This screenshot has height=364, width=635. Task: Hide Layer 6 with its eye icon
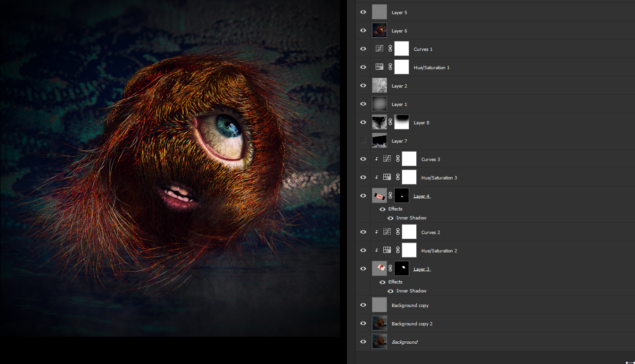point(363,30)
